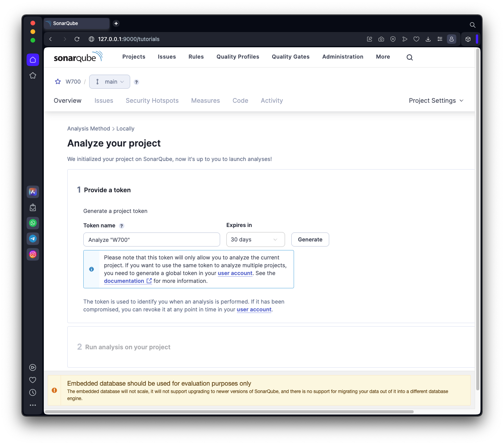This screenshot has width=504, height=445.
Task: Open the Security Hotspots tab
Action: tap(152, 100)
